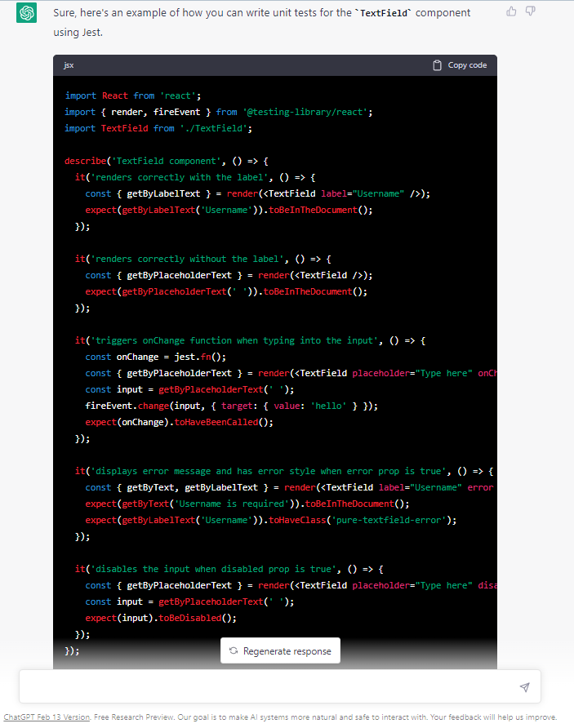Focus the chat message input box
This screenshot has width=574, height=728.
(x=269, y=687)
